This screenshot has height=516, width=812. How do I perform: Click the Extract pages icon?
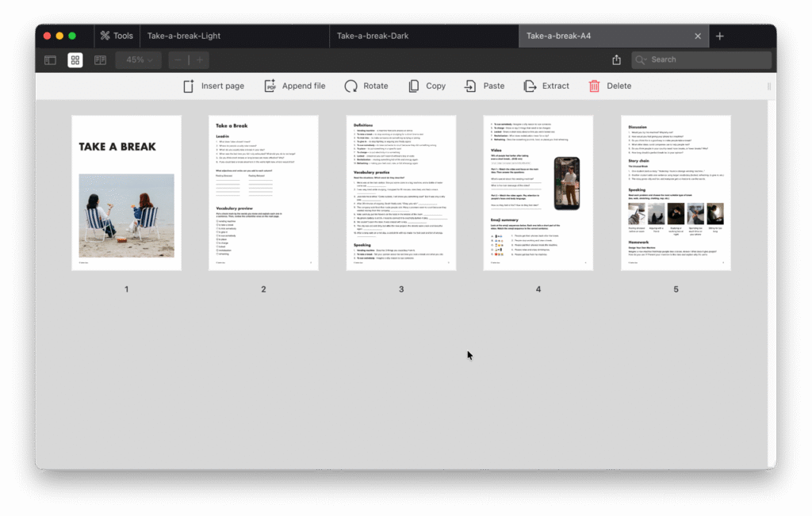tap(530, 86)
